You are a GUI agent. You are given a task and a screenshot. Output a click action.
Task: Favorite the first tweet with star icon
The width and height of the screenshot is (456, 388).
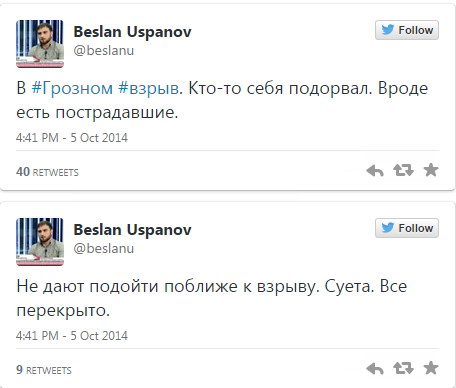(x=431, y=170)
